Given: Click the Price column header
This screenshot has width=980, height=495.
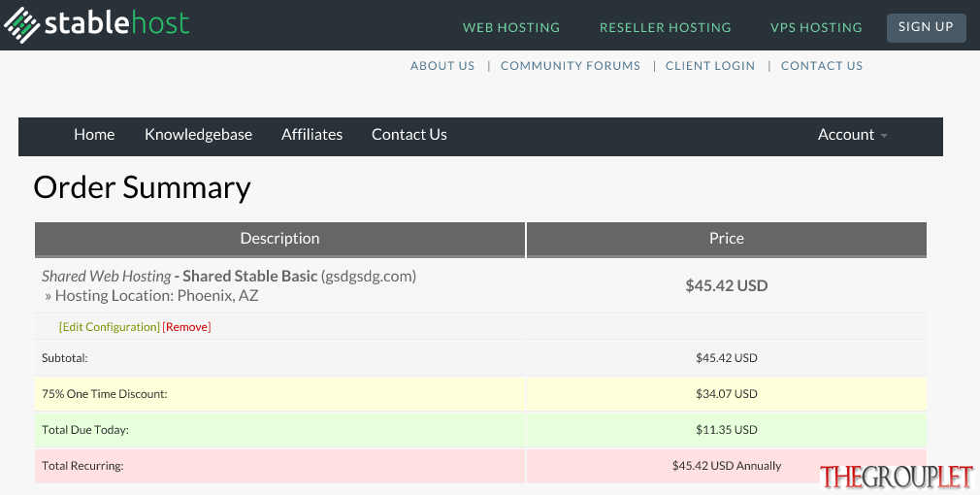Looking at the screenshot, I should tap(726, 239).
